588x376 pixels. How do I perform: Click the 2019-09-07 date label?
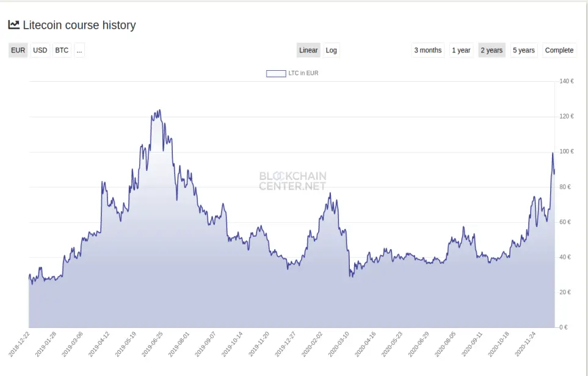(206, 344)
